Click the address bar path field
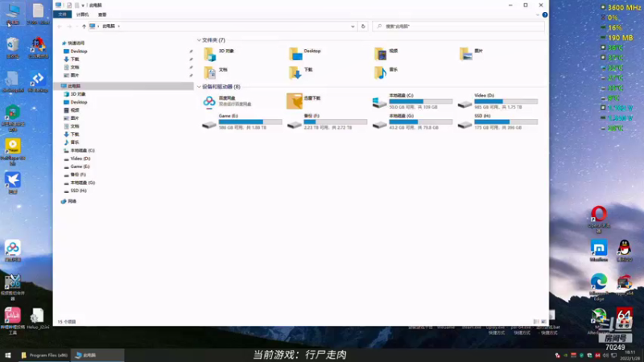The image size is (644, 362). pyautogui.click(x=222, y=27)
